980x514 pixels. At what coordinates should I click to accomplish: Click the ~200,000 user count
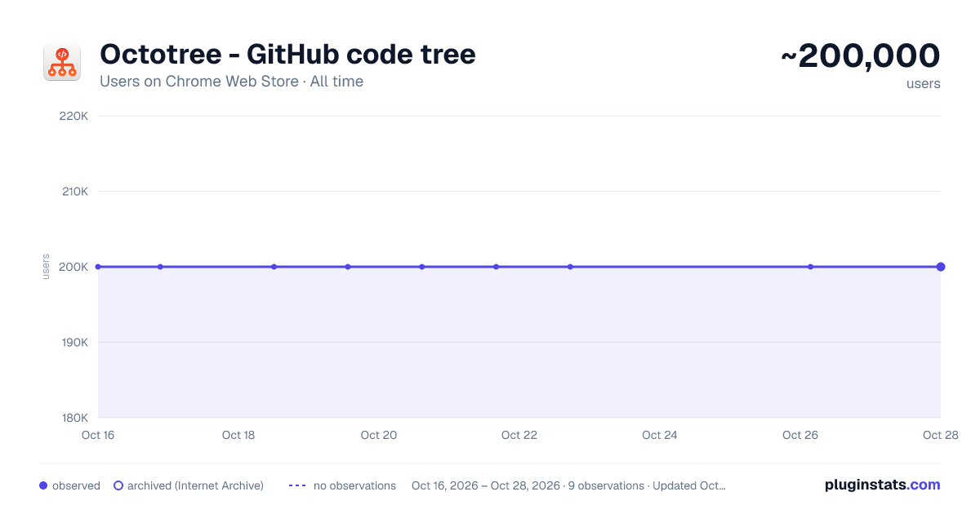pos(861,56)
